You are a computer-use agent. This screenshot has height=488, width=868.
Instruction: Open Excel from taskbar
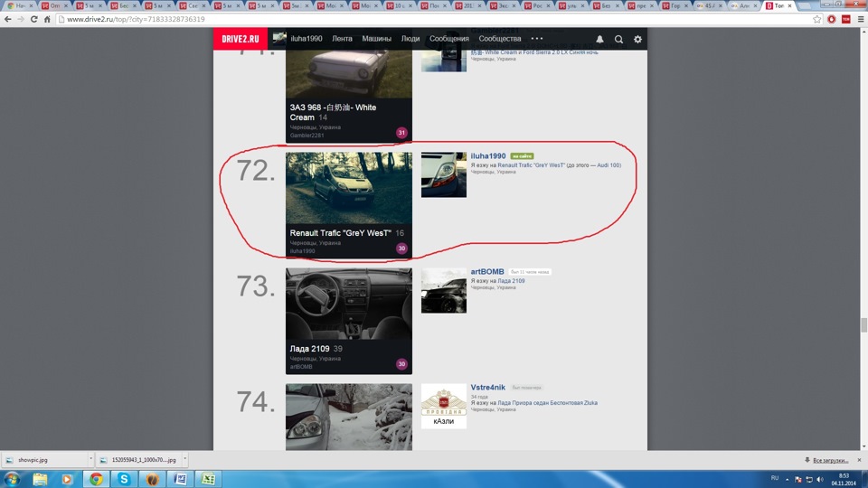208,479
